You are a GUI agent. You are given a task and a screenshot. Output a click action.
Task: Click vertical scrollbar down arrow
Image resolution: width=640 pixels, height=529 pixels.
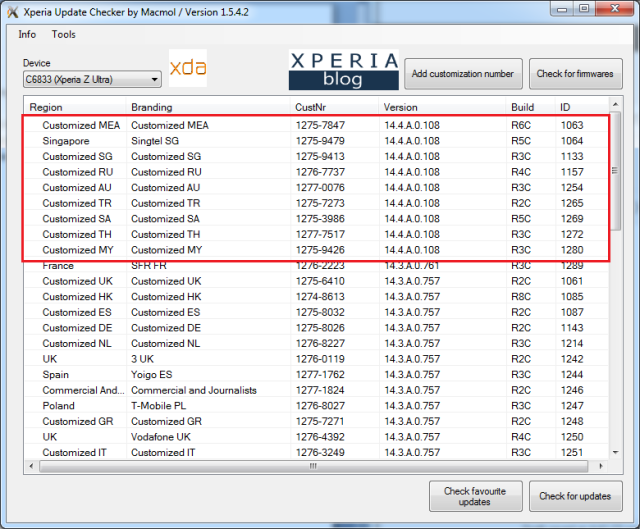coord(616,452)
